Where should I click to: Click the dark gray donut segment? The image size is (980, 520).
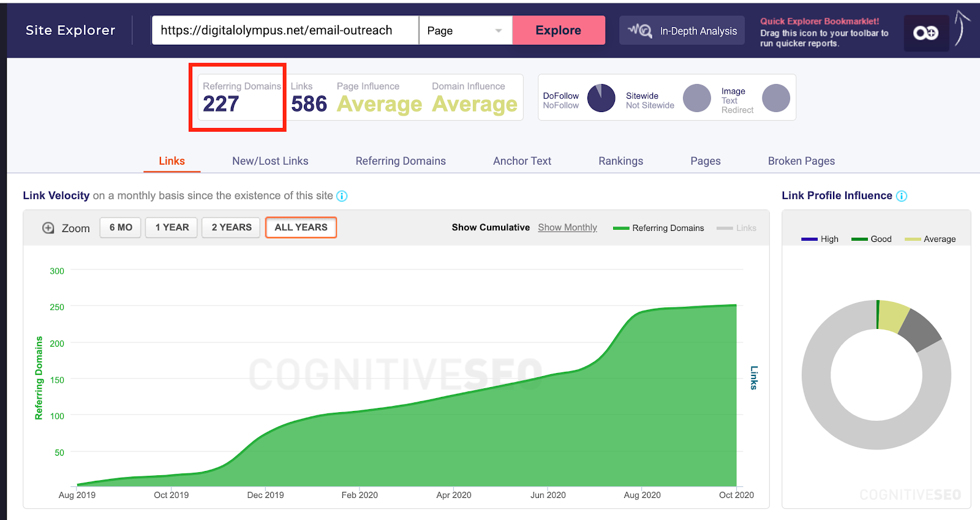[x=919, y=330]
